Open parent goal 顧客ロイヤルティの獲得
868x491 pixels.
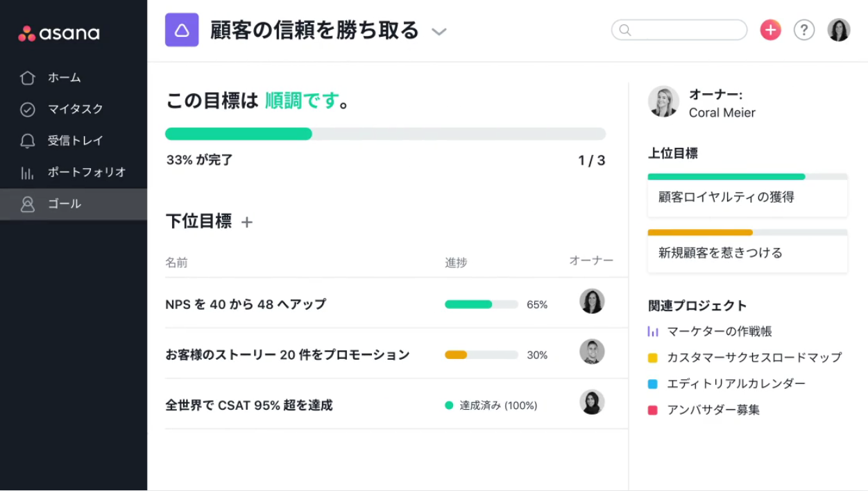726,197
